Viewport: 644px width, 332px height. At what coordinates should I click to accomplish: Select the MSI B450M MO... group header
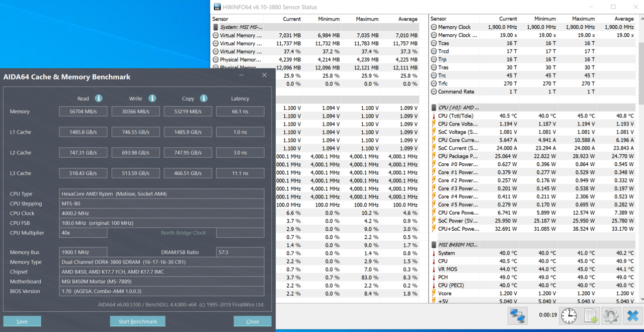459,245
